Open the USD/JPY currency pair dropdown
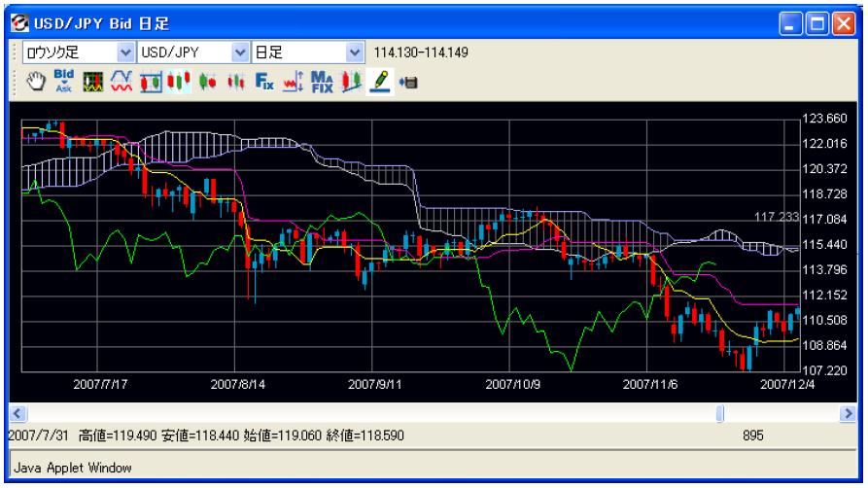868x488 pixels. [x=192, y=52]
